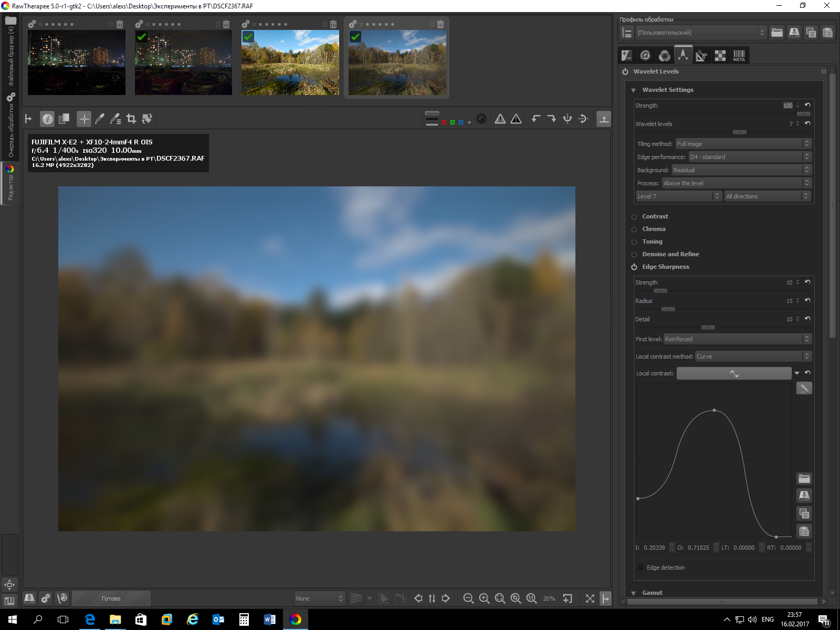This screenshot has height=630, width=840.
Task: Toggle Wavelet Levels power button
Action: tap(625, 71)
